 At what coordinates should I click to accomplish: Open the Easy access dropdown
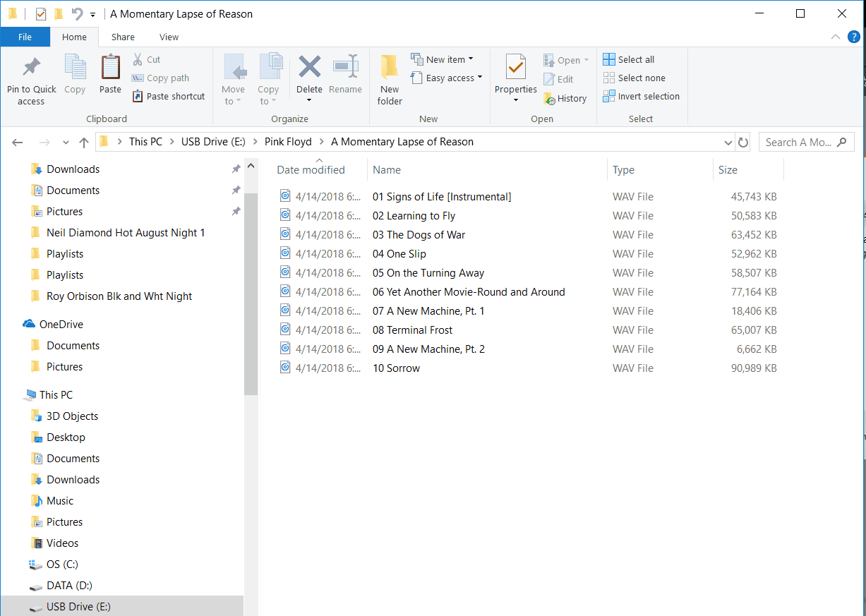click(x=446, y=78)
